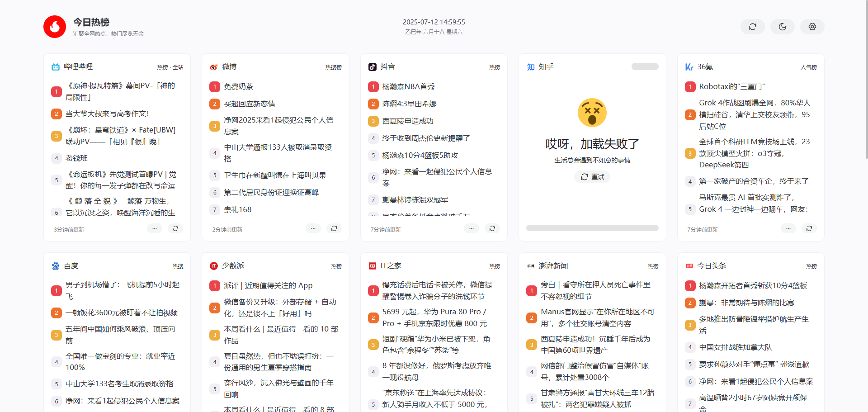The width and height of the screenshot is (868, 412).
Task: Open more options on 哔哩哔哩 card
Action: [x=155, y=228]
